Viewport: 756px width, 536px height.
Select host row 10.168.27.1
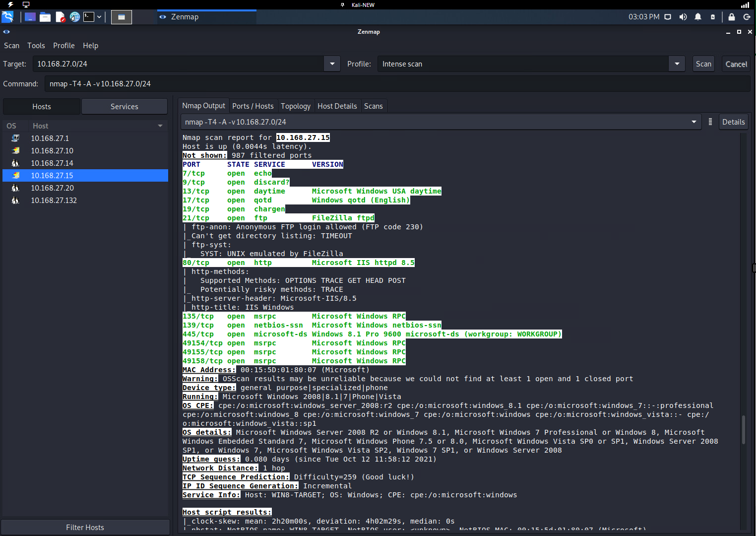pyautogui.click(x=85, y=138)
